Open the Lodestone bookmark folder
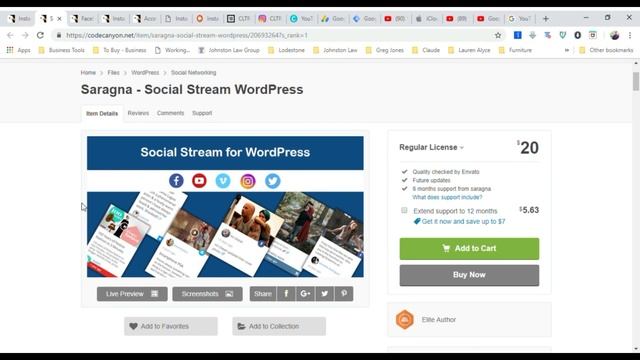640x360 pixels. [287, 50]
